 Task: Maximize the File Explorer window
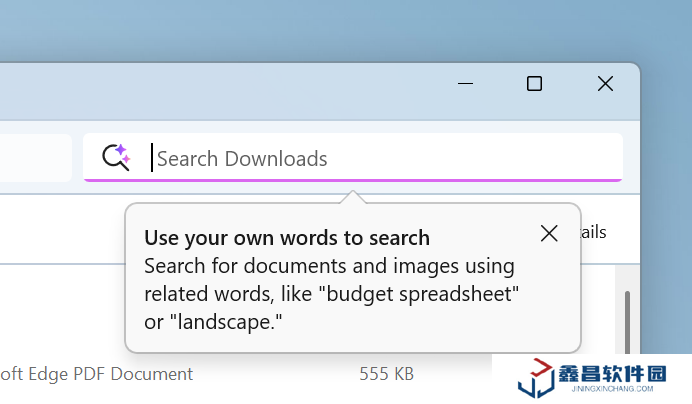pos(534,84)
